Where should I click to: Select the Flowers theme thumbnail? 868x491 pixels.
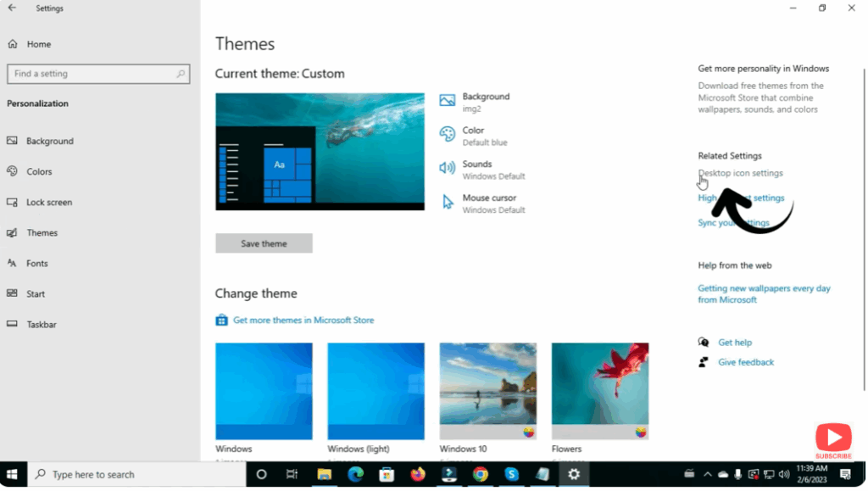600,390
